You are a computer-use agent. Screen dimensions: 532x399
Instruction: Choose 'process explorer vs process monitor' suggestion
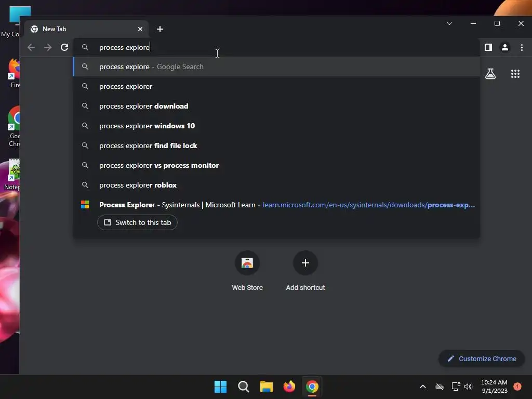tap(276, 165)
